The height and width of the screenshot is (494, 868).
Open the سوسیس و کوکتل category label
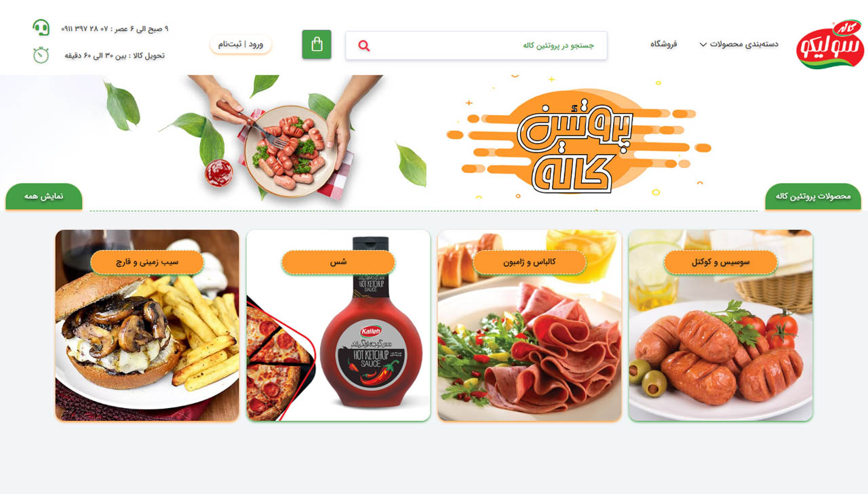coord(721,262)
